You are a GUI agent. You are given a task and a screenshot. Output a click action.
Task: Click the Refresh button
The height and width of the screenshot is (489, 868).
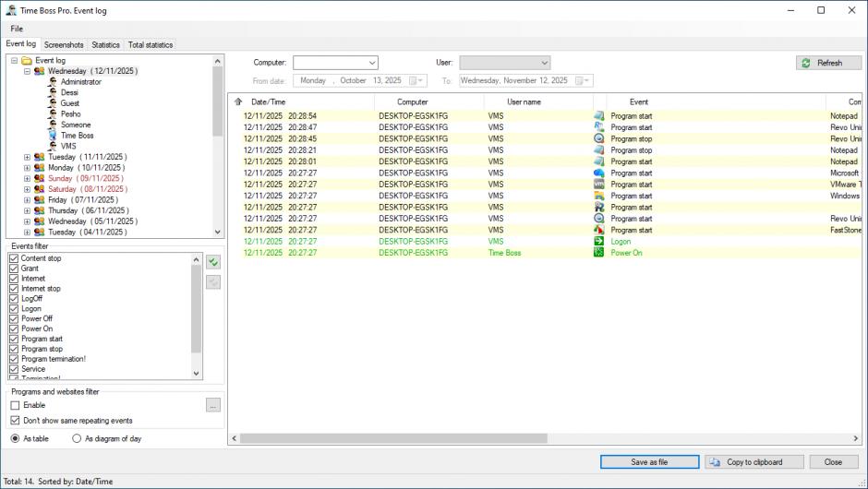tap(828, 63)
